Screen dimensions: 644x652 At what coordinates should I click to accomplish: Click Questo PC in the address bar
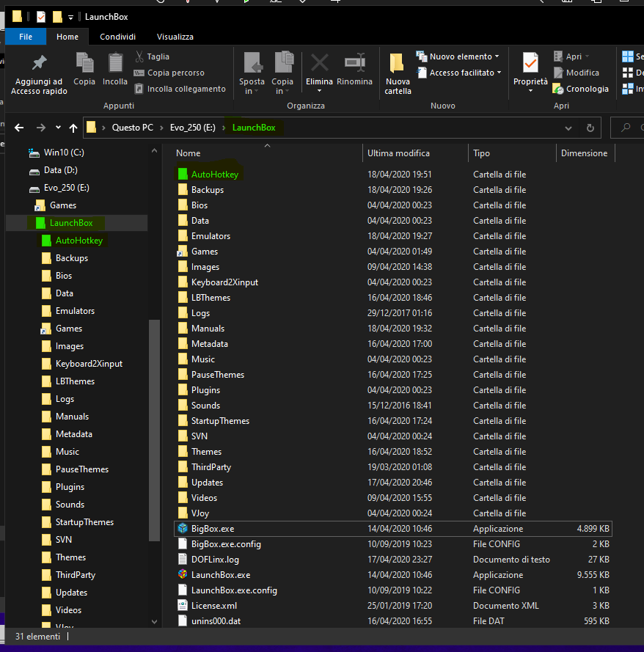click(133, 128)
